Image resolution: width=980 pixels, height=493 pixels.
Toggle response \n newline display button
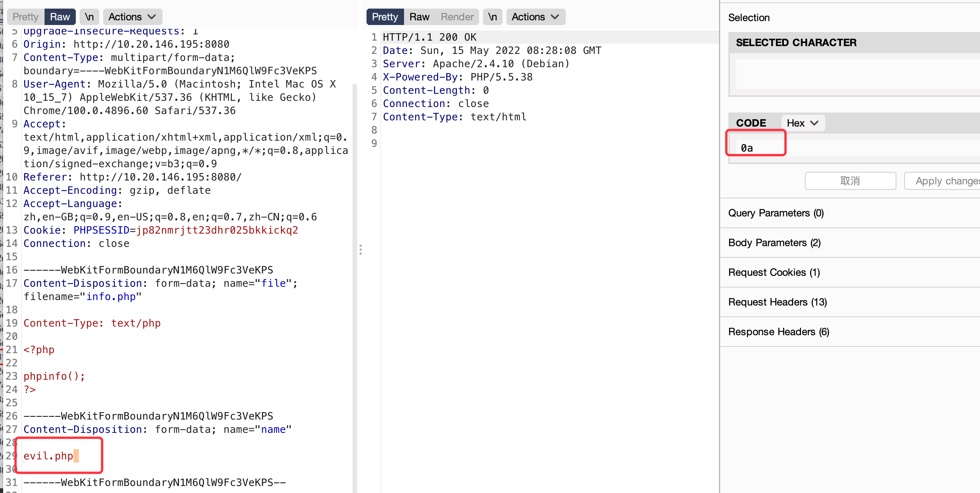pyautogui.click(x=492, y=17)
